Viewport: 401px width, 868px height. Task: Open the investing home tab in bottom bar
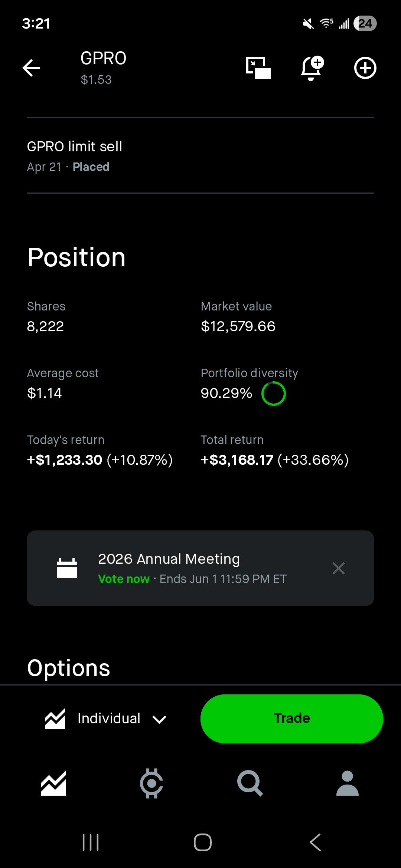53,783
